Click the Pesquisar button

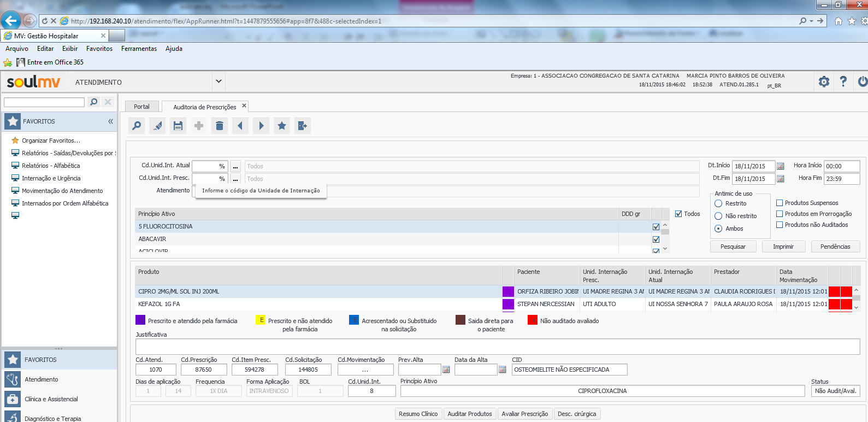click(x=733, y=247)
